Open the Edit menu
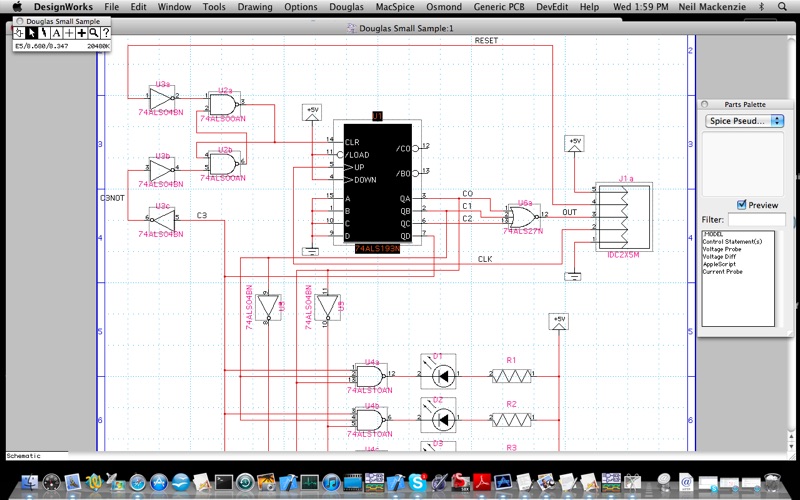This screenshot has width=800, height=500. coord(138,7)
